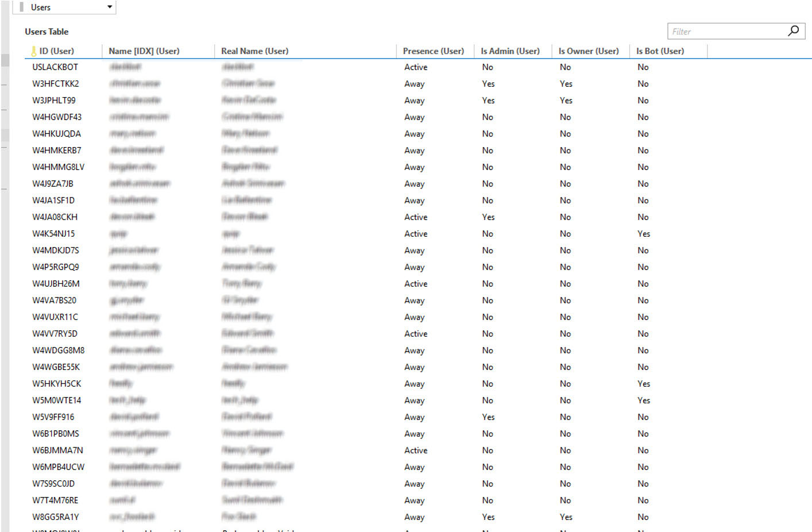Click the Yes Is Bot cell for W5HKYH5CK
Screen dimensions: 812x532
tap(644, 384)
